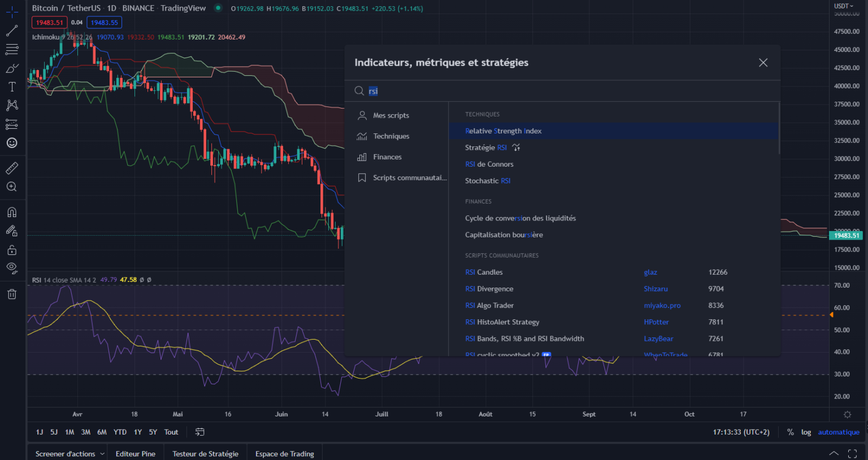The width and height of the screenshot is (868, 460).
Task: Select the Text annotation tool
Action: click(12, 86)
